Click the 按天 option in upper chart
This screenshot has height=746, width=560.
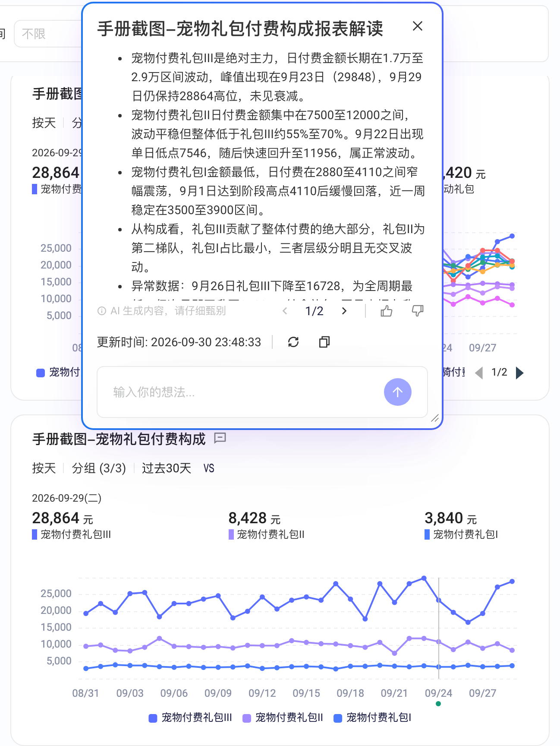tap(44, 123)
